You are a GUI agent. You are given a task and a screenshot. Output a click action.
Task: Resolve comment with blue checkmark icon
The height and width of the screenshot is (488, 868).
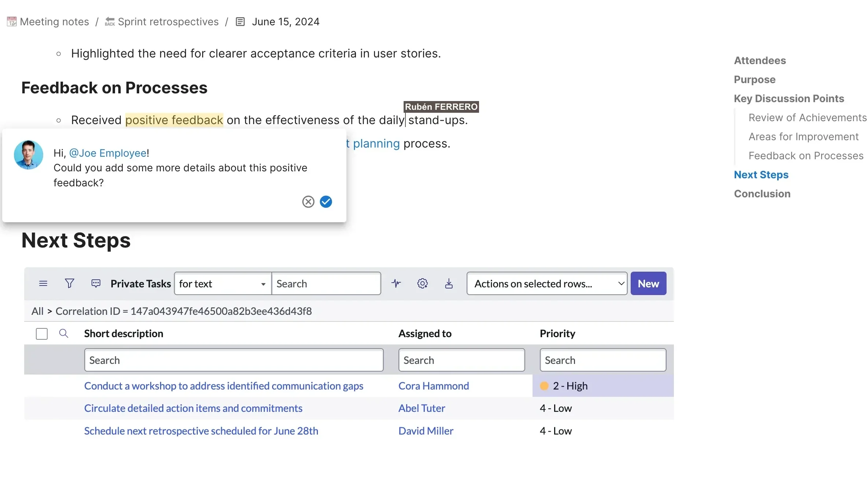pyautogui.click(x=326, y=202)
